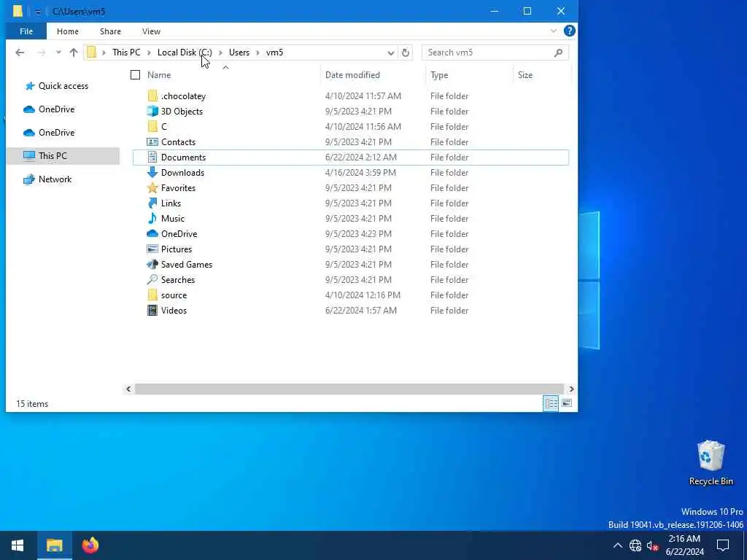
Task: Click the 15 items status text
Action: coord(32,404)
